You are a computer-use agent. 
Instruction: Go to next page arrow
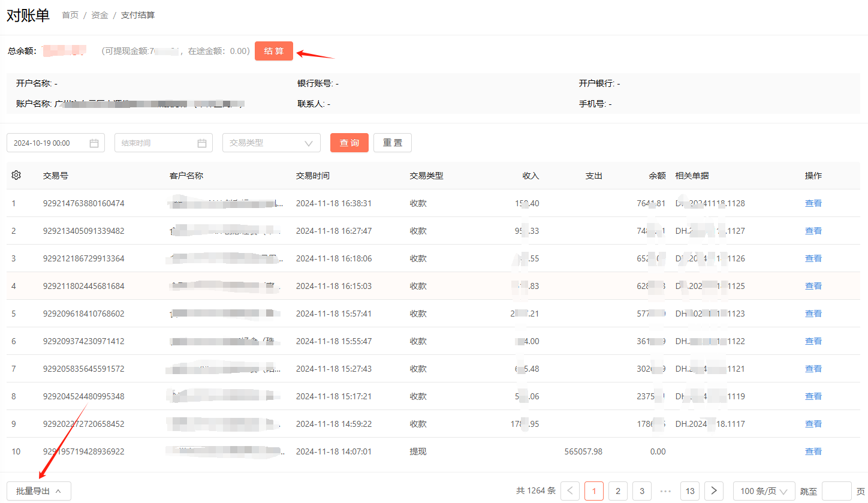[x=714, y=491]
